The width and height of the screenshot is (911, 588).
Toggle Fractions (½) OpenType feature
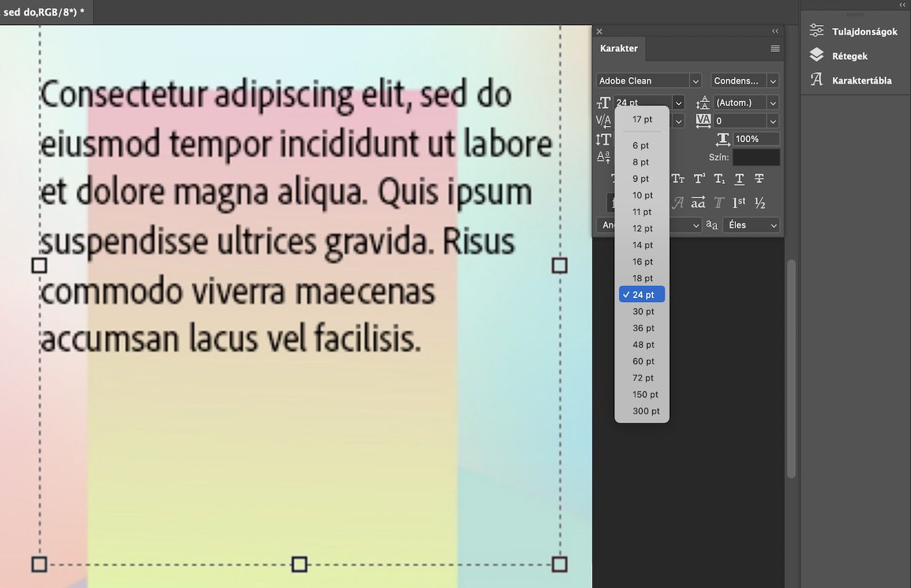tap(761, 203)
